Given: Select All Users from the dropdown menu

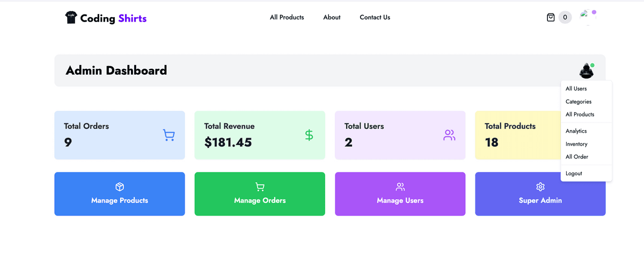Looking at the screenshot, I should click(x=576, y=89).
